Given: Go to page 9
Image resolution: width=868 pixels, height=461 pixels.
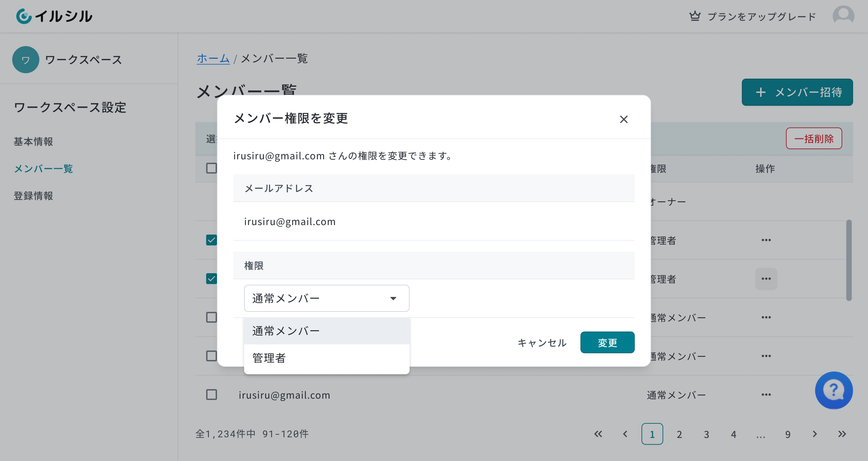Looking at the screenshot, I should (788, 434).
